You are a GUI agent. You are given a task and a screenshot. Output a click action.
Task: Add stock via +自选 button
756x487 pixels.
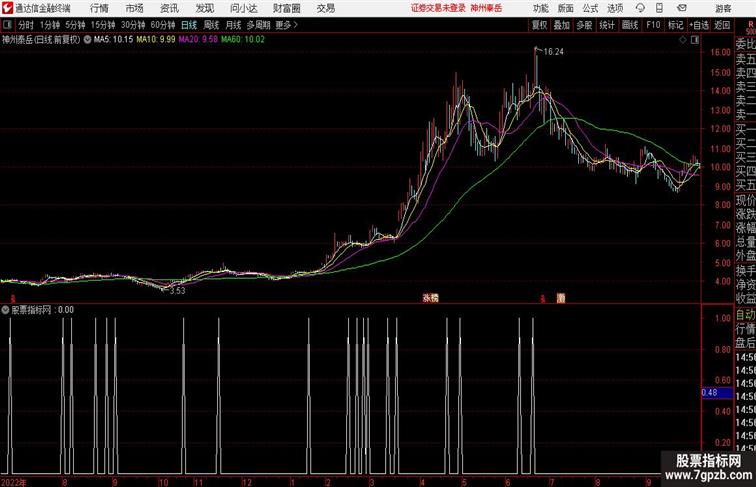(699, 25)
